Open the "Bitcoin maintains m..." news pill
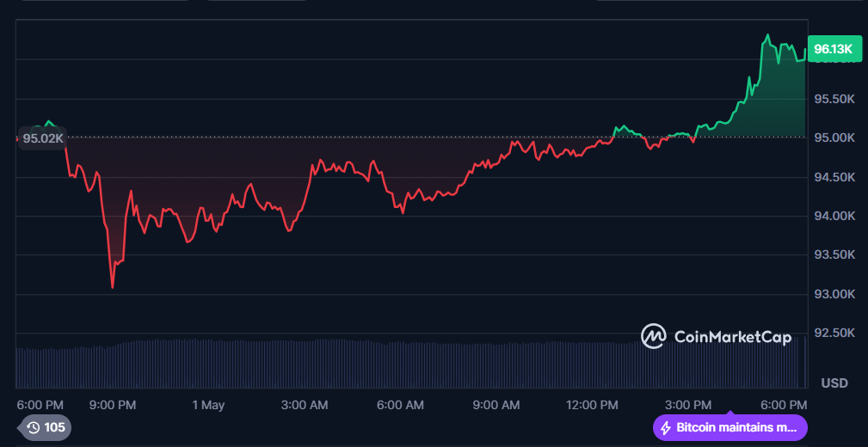Viewport: 868px width, 447px height. 730,427
